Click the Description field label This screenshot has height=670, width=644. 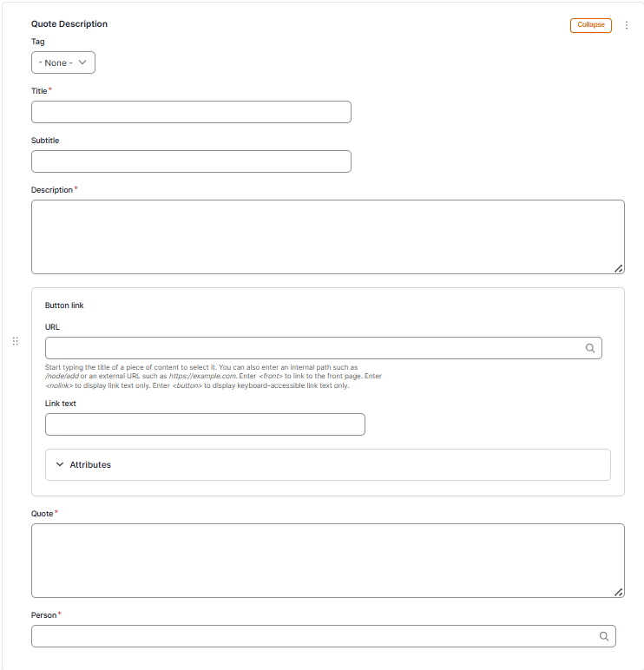tap(52, 190)
